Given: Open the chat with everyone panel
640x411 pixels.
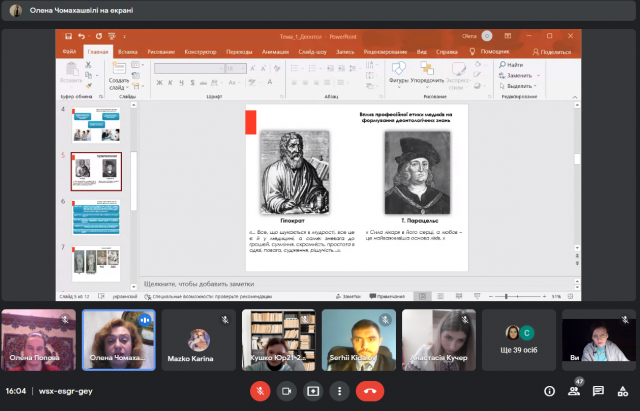Looking at the screenshot, I should 598,391.
